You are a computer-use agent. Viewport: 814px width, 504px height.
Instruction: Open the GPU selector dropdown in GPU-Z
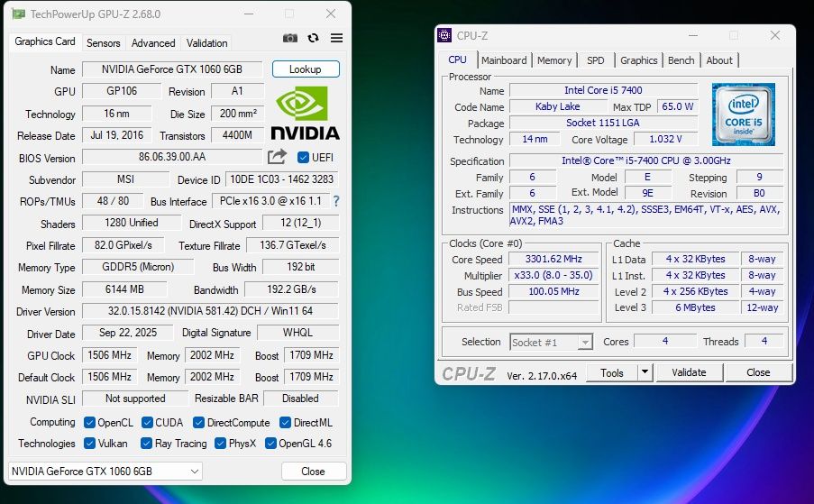(105, 472)
